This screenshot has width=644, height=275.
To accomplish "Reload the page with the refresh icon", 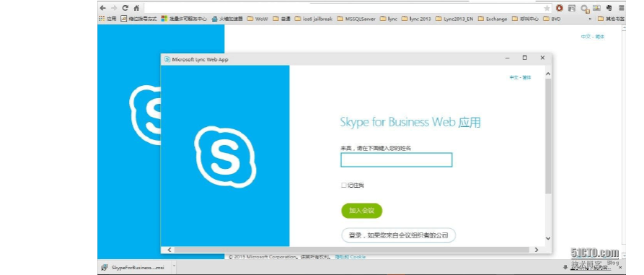I will pyautogui.click(x=125, y=8).
